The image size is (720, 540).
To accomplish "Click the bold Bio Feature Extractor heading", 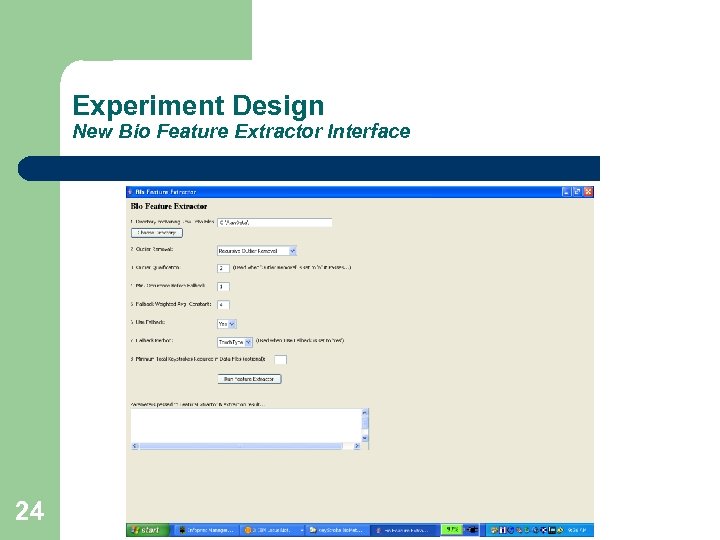I will pos(169,207).
